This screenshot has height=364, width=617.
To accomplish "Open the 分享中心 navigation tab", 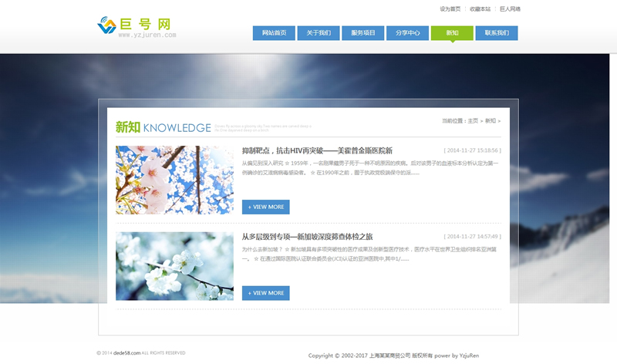I will pos(408,33).
